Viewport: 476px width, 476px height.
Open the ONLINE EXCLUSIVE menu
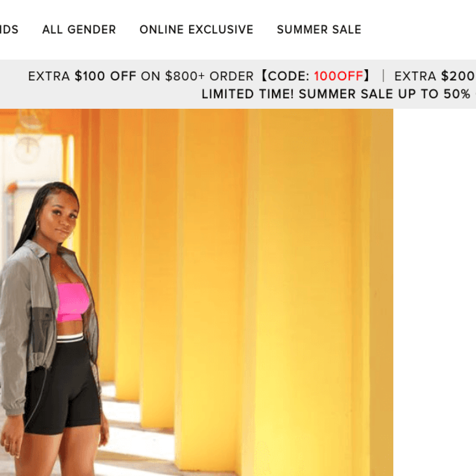click(196, 29)
